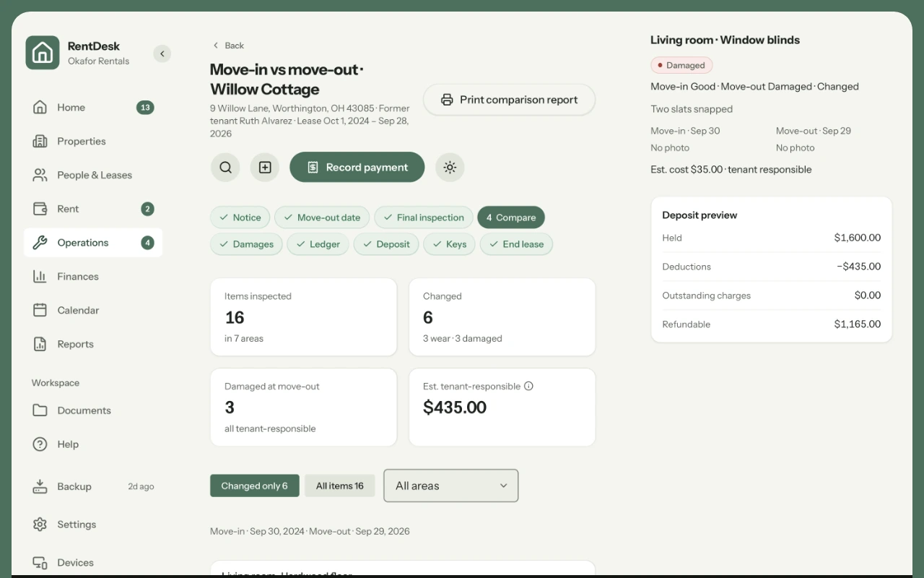Click the Items inspected 16 card
This screenshot has width=924, height=578.
pos(303,317)
